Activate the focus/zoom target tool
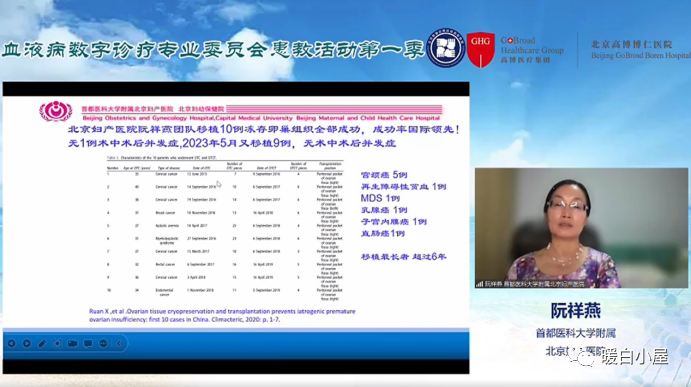 point(57,343)
